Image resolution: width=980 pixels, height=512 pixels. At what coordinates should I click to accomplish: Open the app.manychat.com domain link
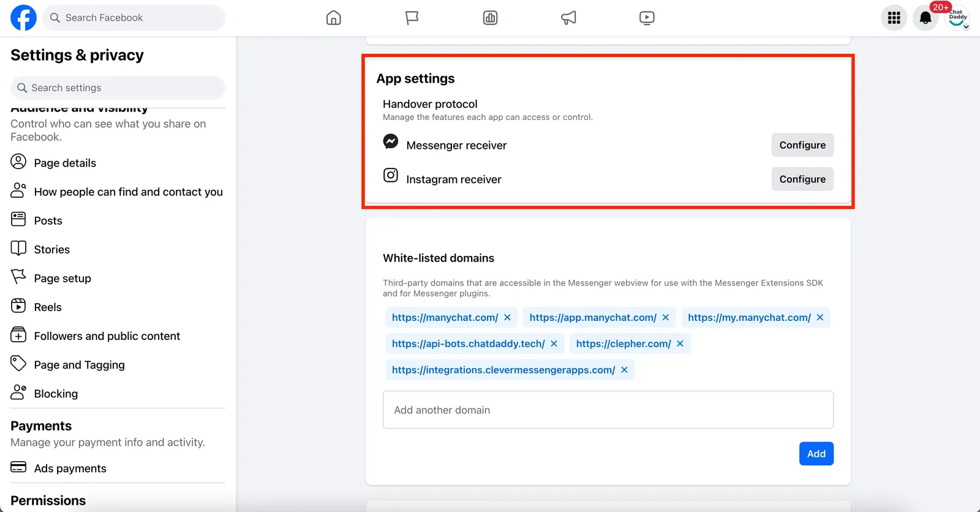pos(592,317)
